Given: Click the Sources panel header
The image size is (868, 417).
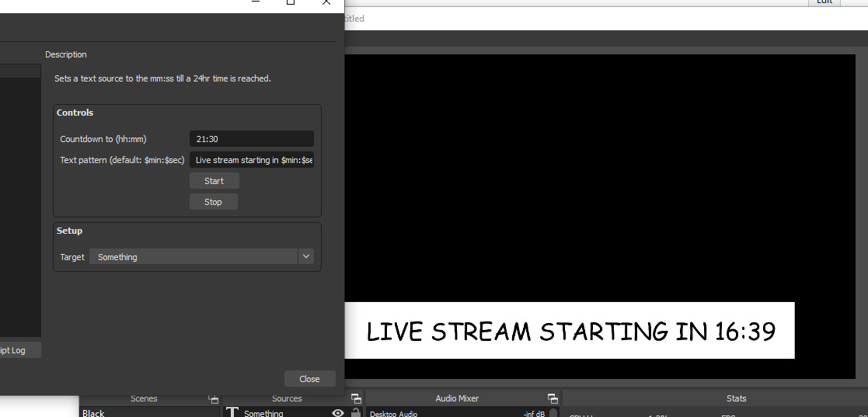Looking at the screenshot, I should (287, 398).
